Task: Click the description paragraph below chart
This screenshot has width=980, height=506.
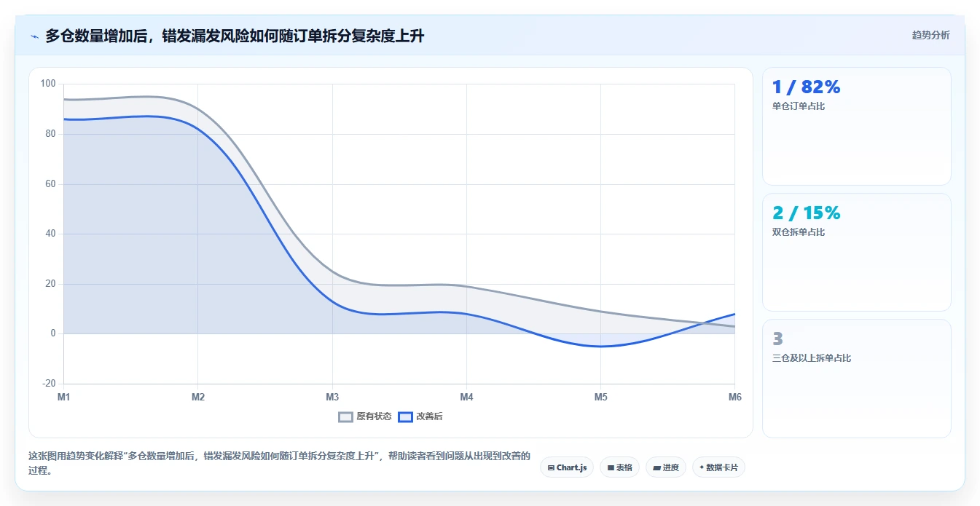Action: coord(279,463)
